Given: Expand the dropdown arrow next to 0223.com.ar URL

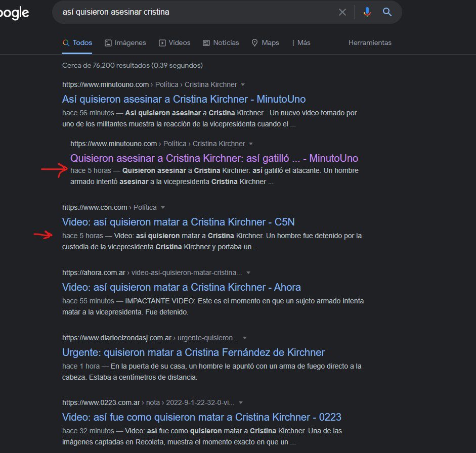Looking at the screenshot, I should tap(241, 402).
